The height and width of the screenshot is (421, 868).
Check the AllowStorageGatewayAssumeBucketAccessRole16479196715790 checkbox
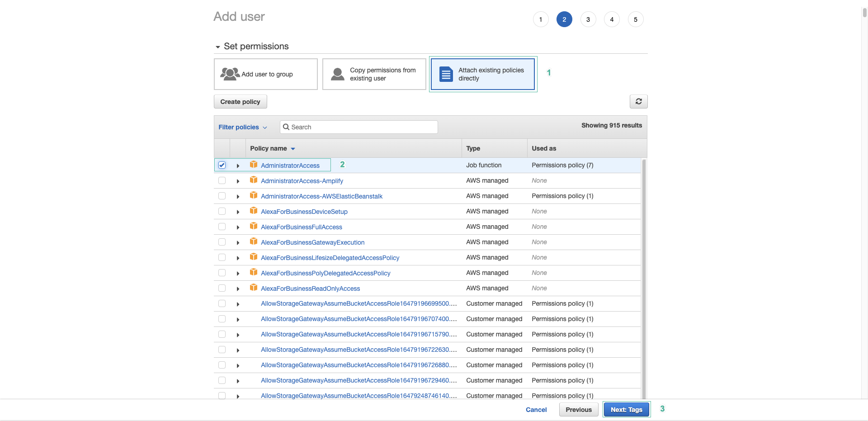coord(222,334)
